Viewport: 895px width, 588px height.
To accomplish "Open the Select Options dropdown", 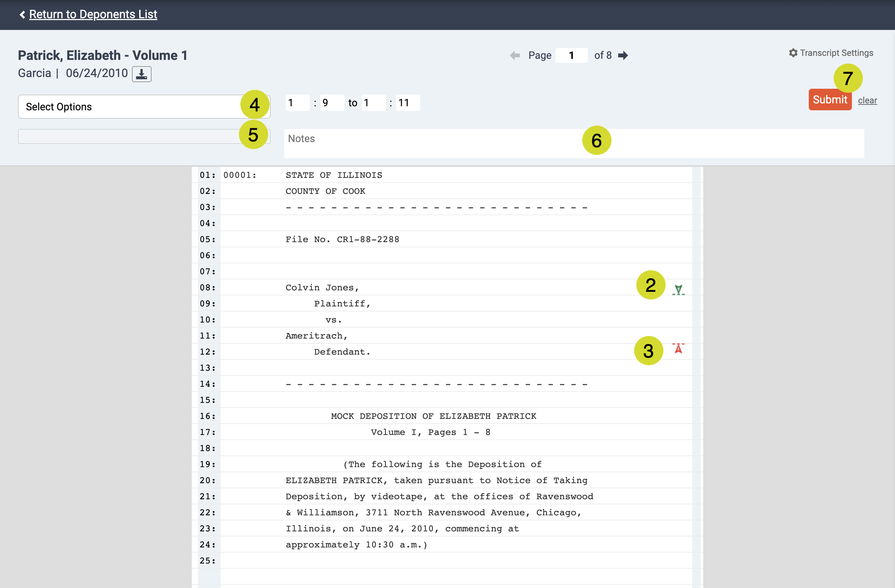I will click(144, 107).
